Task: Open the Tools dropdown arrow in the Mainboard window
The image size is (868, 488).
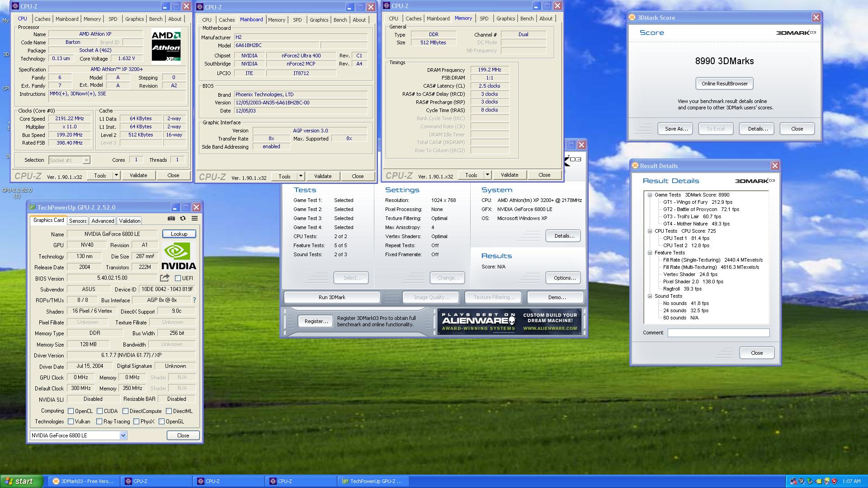Action: point(301,176)
